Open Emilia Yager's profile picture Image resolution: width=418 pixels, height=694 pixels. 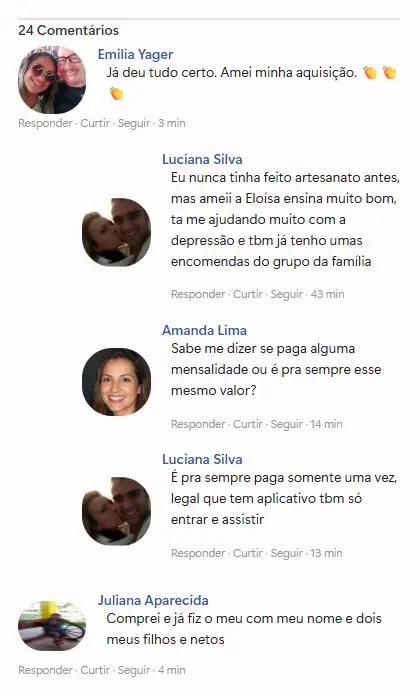tap(52, 80)
